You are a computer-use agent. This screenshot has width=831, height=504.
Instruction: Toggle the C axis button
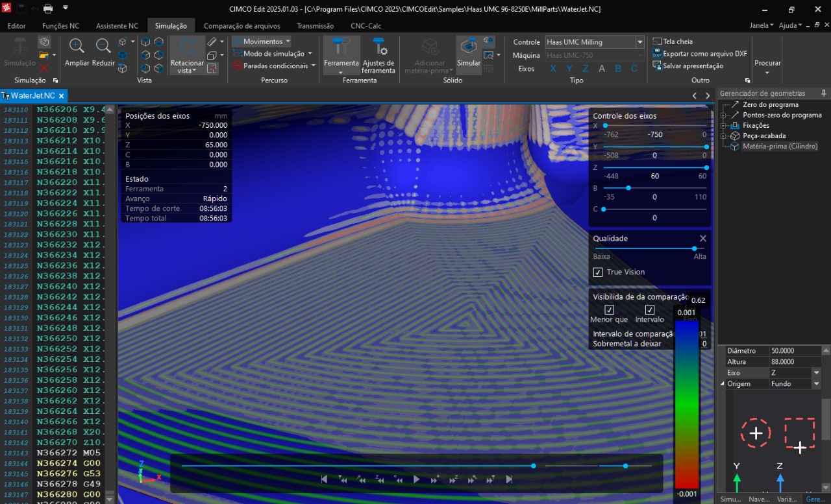pyautogui.click(x=635, y=69)
